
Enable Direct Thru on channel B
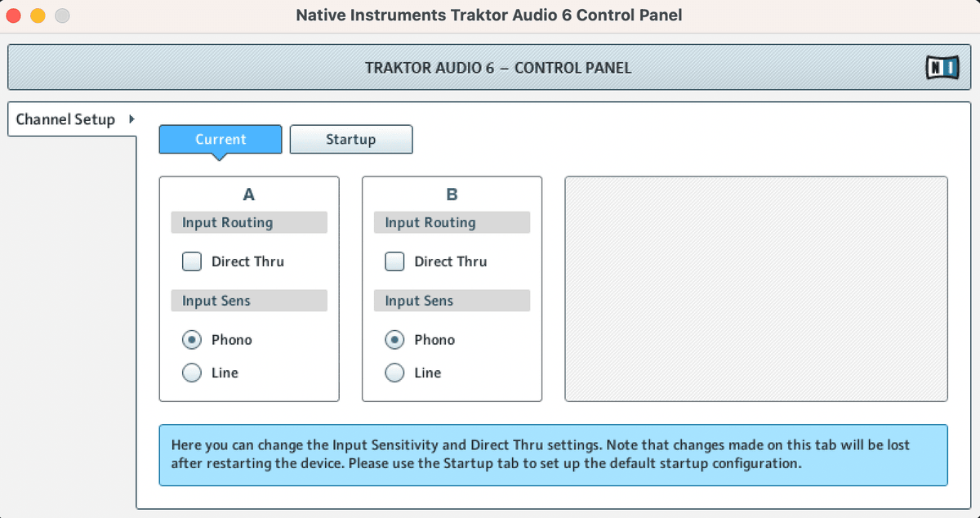click(x=394, y=261)
